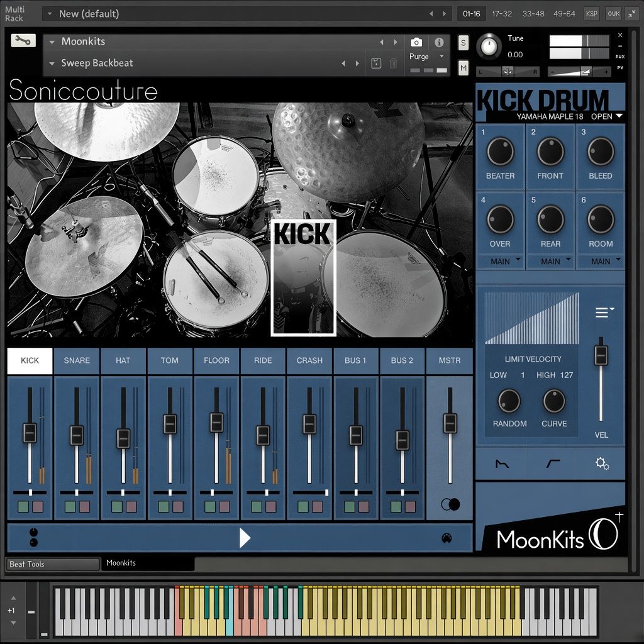The image size is (644, 644).
Task: Open the wrench instrument edit icon
Action: click(23, 40)
